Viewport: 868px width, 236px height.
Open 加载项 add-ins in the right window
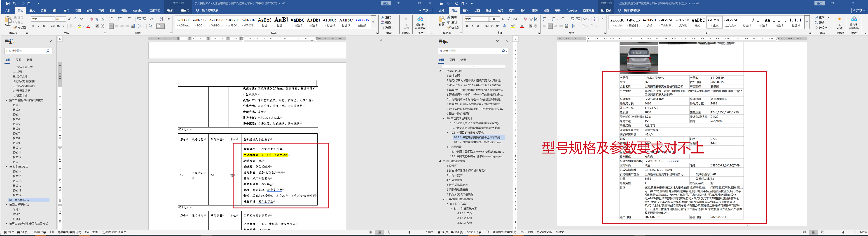[x=839, y=23]
